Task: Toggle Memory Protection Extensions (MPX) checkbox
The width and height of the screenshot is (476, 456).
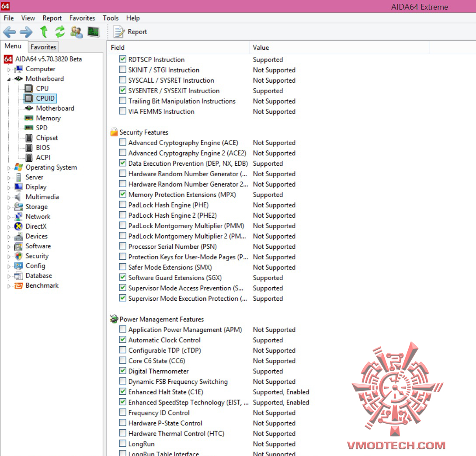Action: (122, 194)
